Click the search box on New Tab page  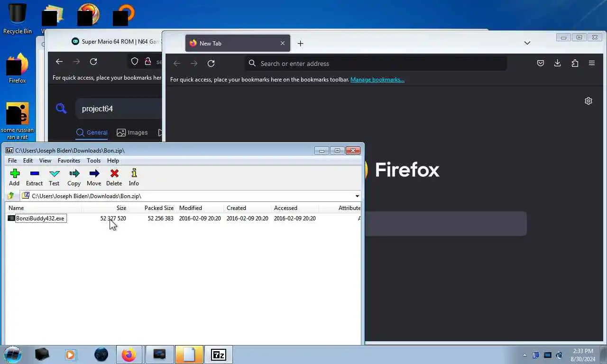(x=446, y=223)
